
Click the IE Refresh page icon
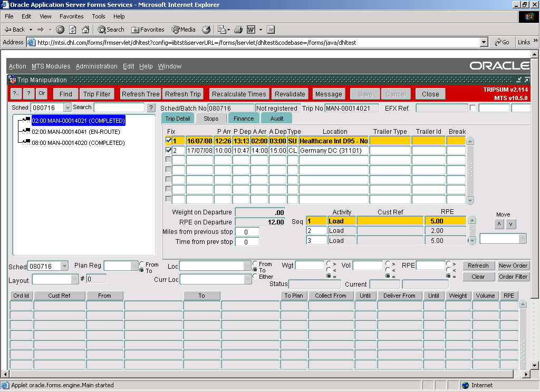click(73, 30)
